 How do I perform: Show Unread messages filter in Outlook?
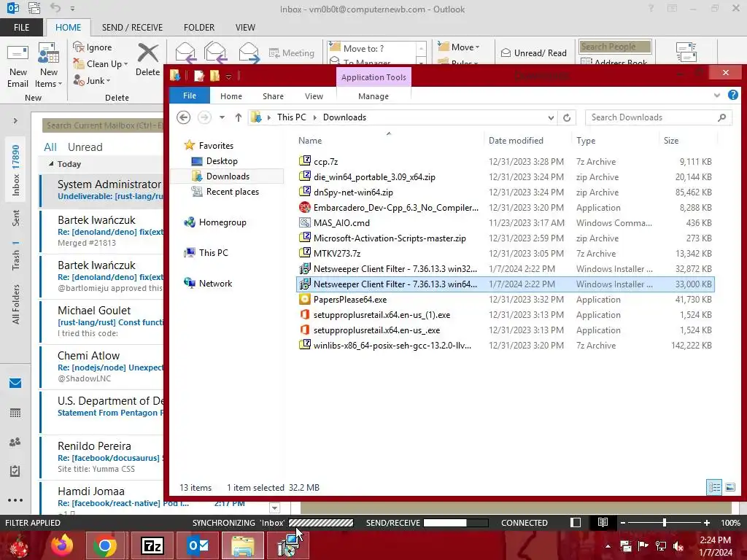(x=85, y=147)
